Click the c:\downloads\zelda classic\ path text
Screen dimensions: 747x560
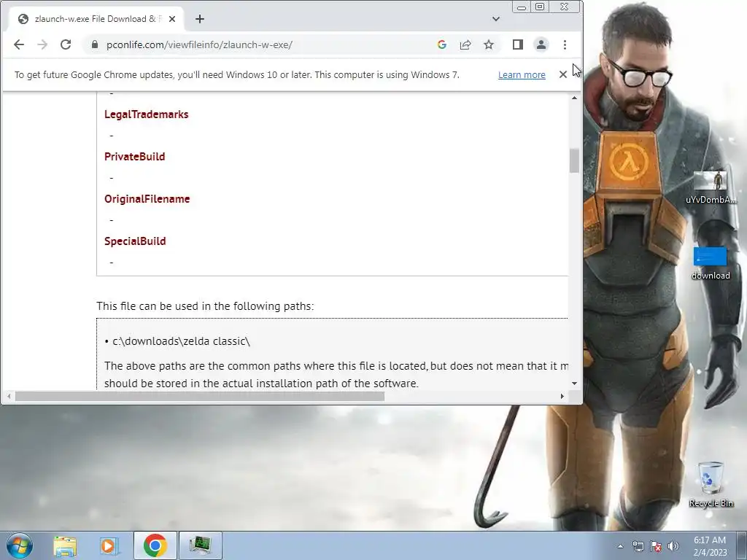[x=181, y=341]
